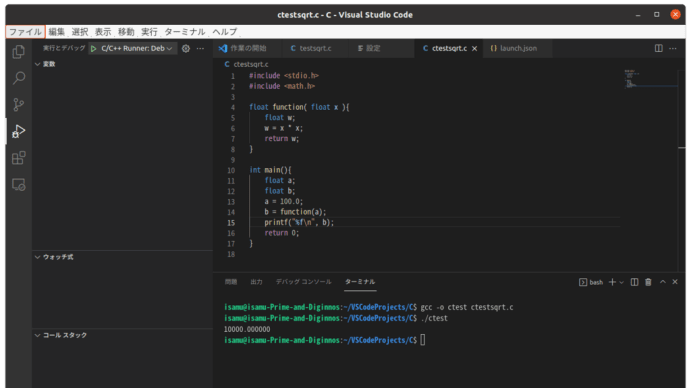Click line number 15 in the gutter
Image resolution: width=690 pixels, height=388 pixels.
[231, 223]
